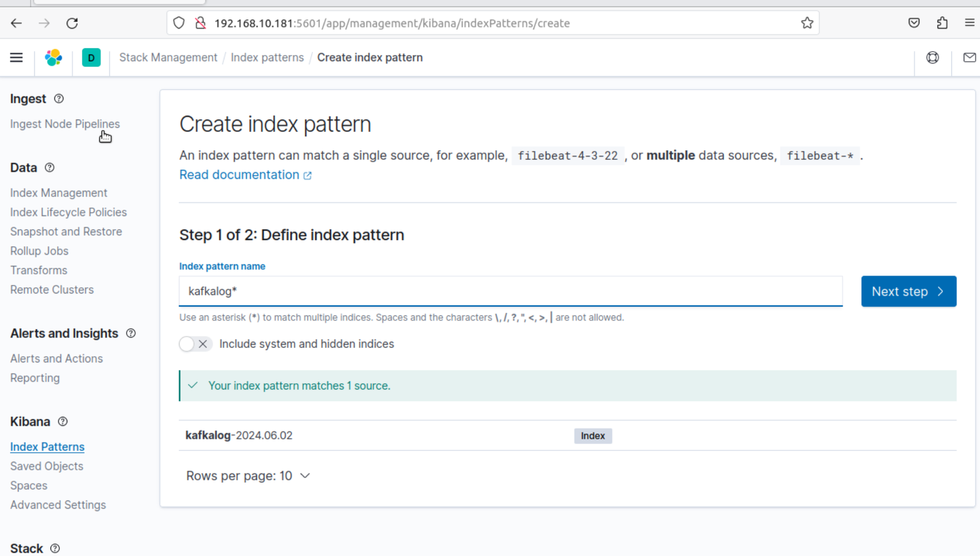Click the insecure connection lock icon
The height and width of the screenshot is (556, 980).
click(x=200, y=23)
